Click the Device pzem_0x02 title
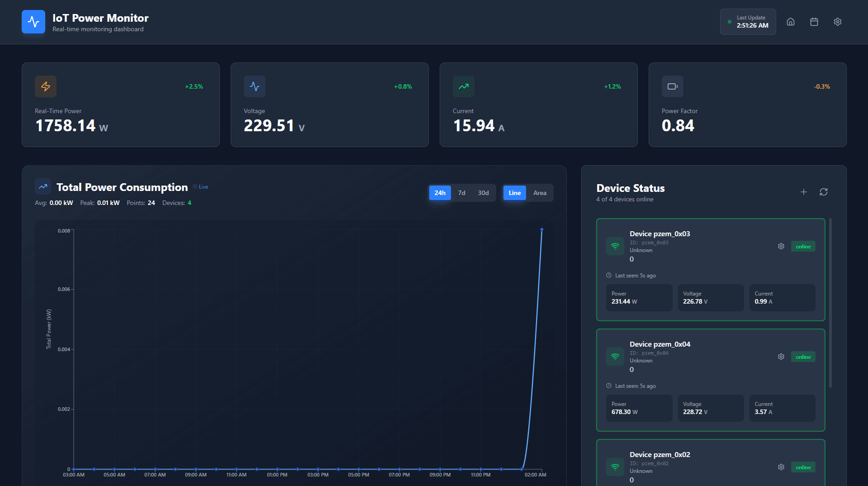The height and width of the screenshot is (486, 868). coord(660,454)
